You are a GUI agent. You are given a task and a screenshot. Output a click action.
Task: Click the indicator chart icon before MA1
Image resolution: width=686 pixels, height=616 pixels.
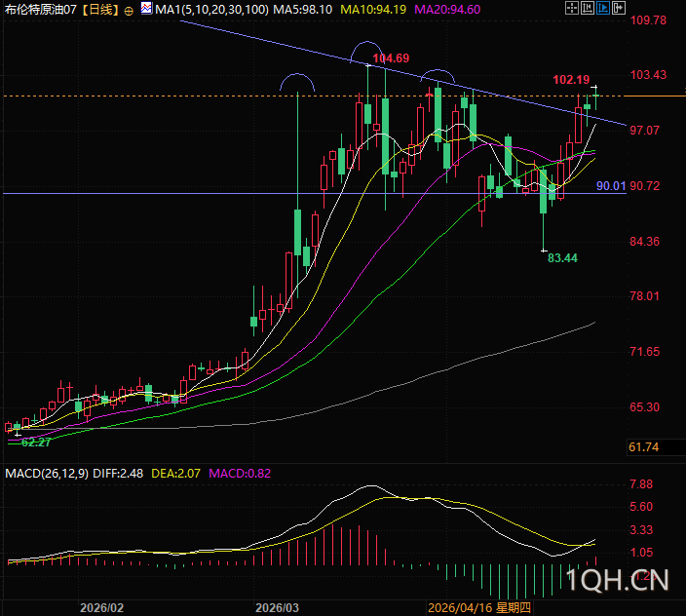[146, 9]
